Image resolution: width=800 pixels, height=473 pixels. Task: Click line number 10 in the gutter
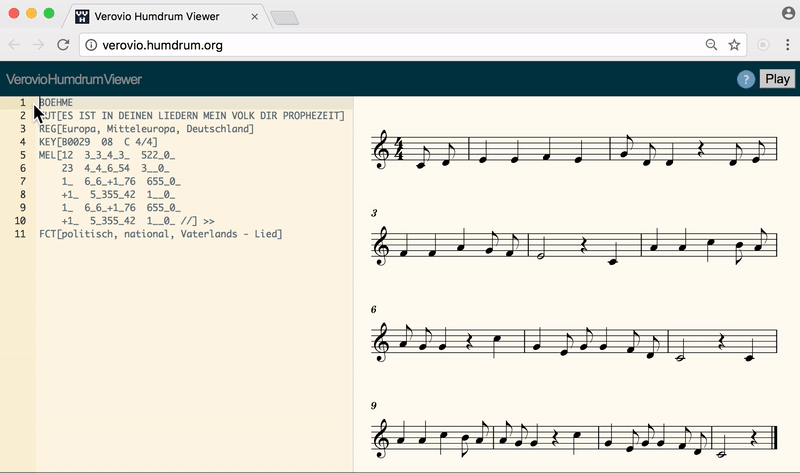tap(20, 221)
